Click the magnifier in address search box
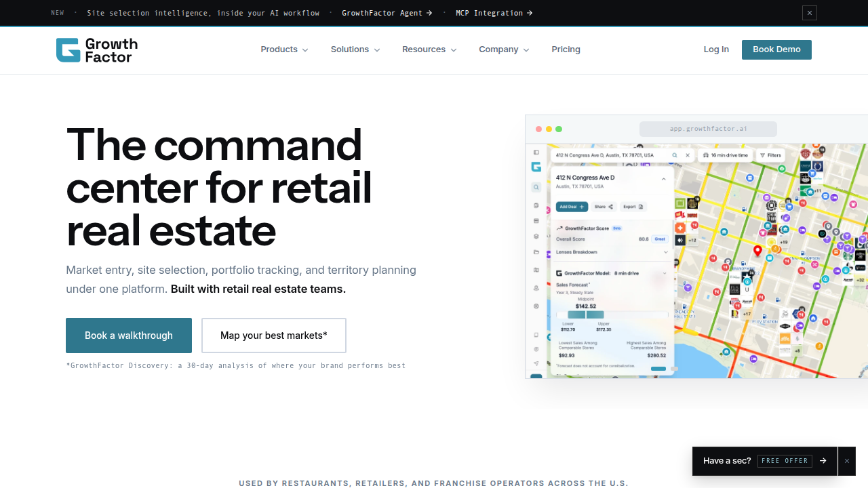 (675, 155)
